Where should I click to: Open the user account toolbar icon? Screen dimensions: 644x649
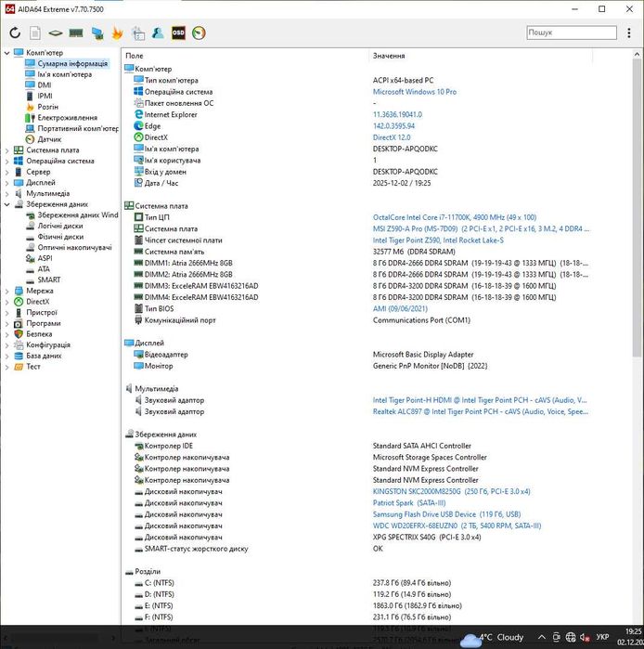(158, 32)
